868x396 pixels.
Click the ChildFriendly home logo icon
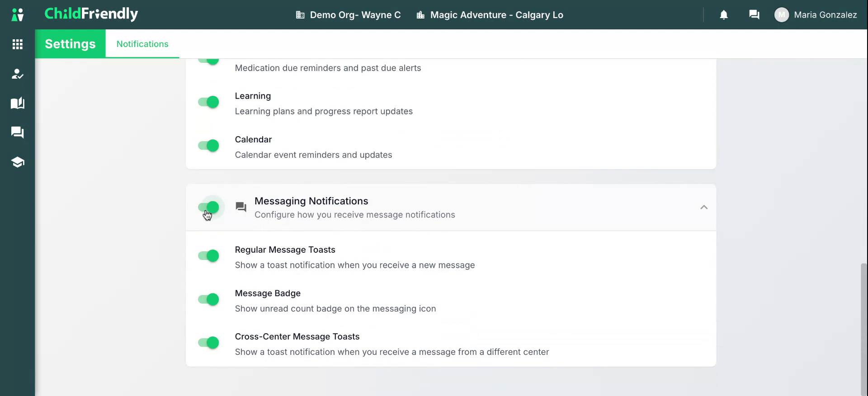18,14
